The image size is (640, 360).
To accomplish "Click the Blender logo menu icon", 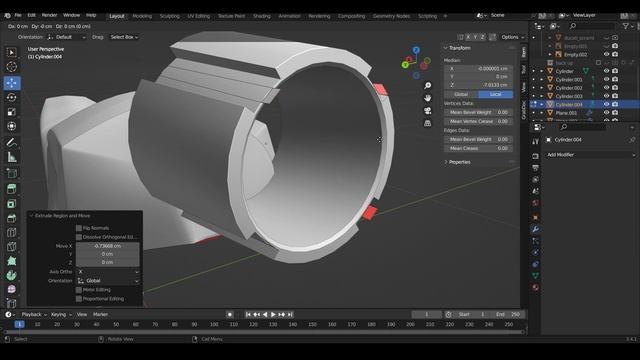I will [7, 16].
